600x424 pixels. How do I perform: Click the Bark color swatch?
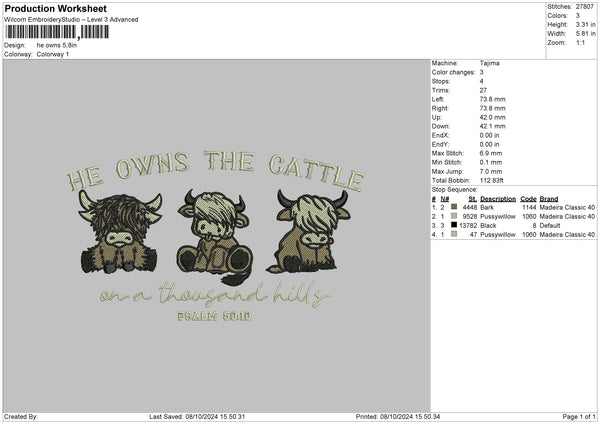(454, 207)
